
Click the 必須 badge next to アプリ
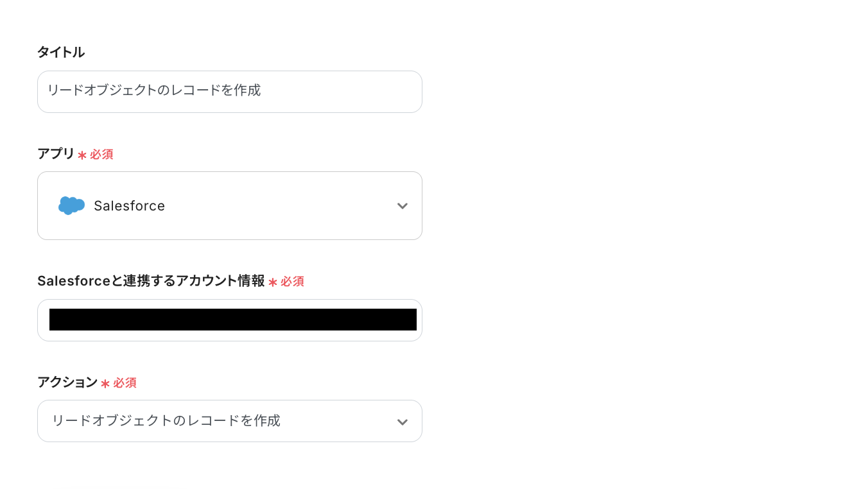(101, 154)
